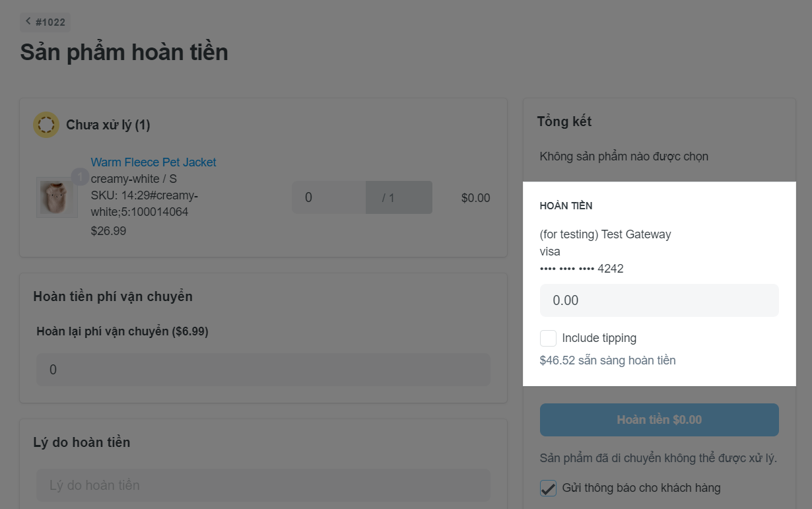Go back to order #1022 via chevron

coord(28,22)
